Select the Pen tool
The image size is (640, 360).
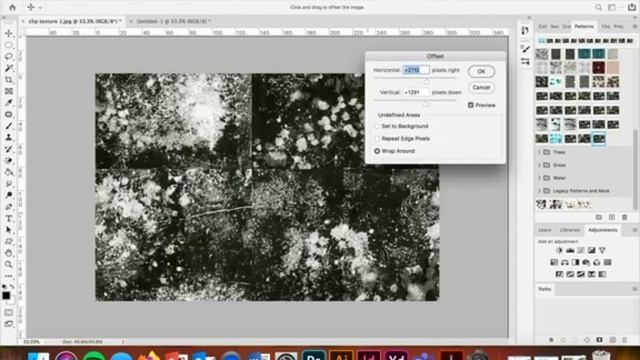(x=9, y=207)
